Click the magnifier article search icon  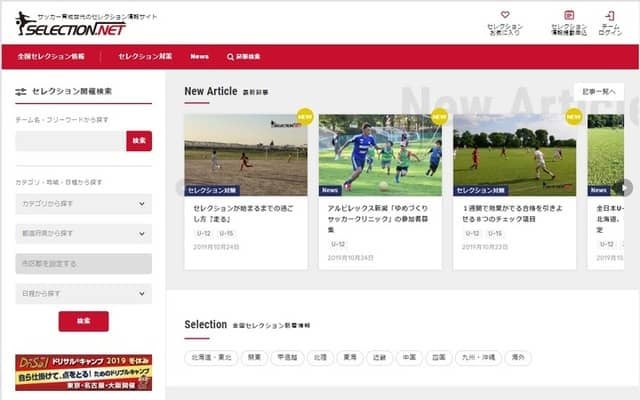[231, 56]
